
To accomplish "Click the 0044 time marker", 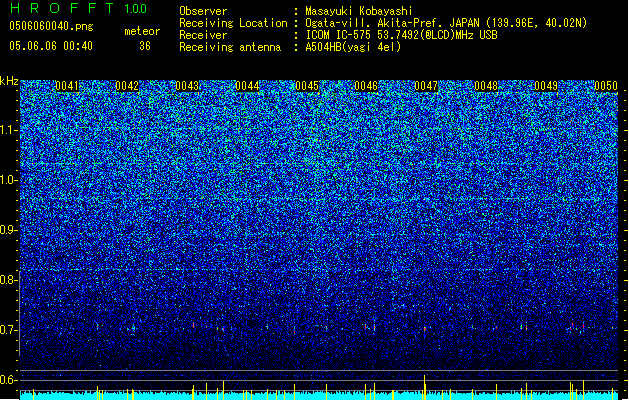I will coord(247,86).
